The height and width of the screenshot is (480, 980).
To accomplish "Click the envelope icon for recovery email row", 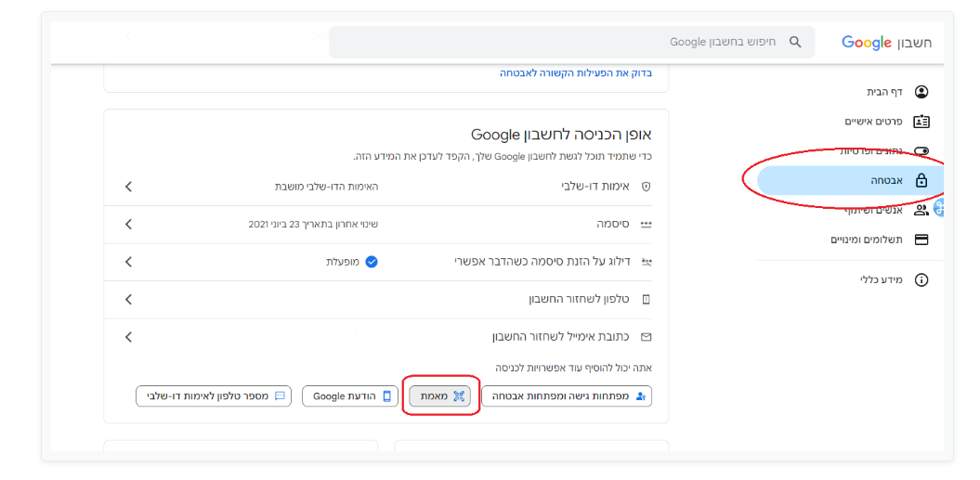I will coord(647,337).
